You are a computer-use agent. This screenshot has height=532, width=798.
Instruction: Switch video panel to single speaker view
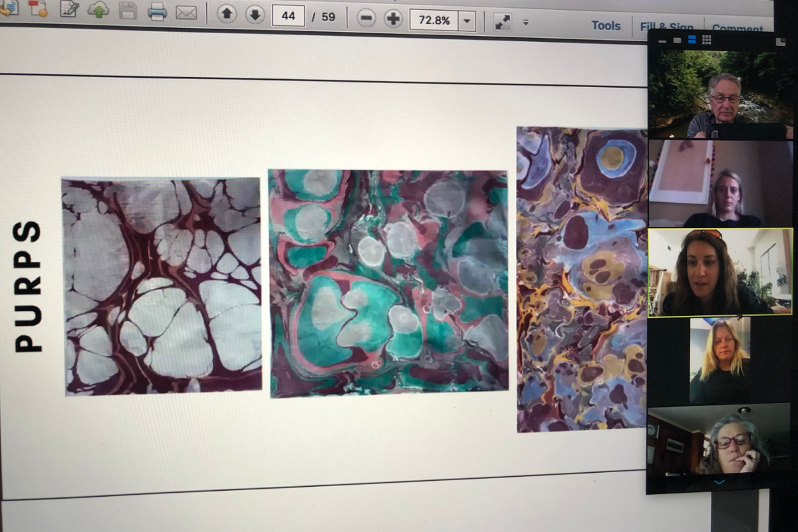677,41
